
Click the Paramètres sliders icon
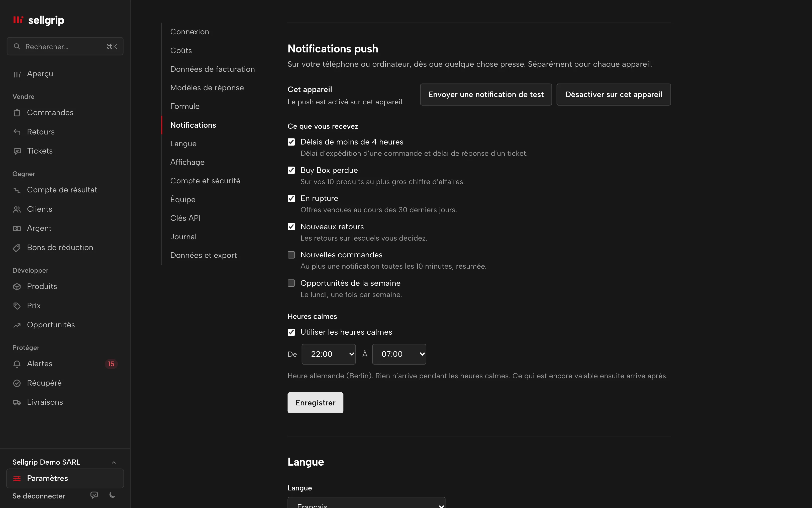(17, 478)
